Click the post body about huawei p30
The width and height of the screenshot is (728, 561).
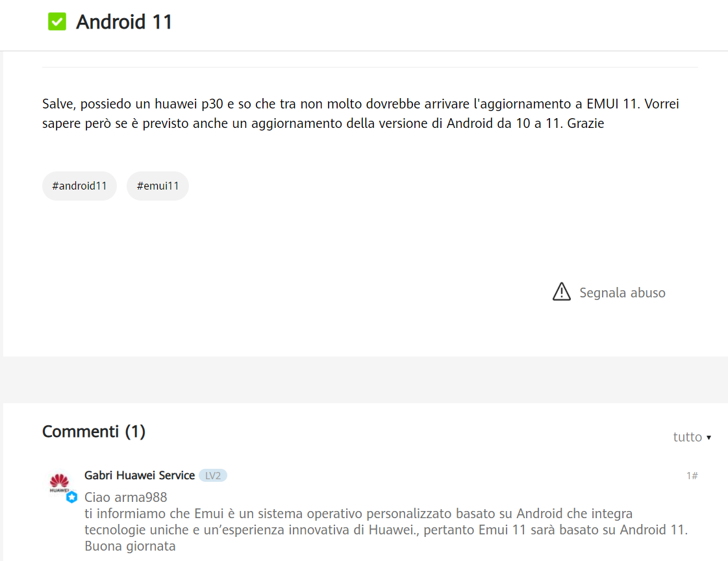(360, 113)
